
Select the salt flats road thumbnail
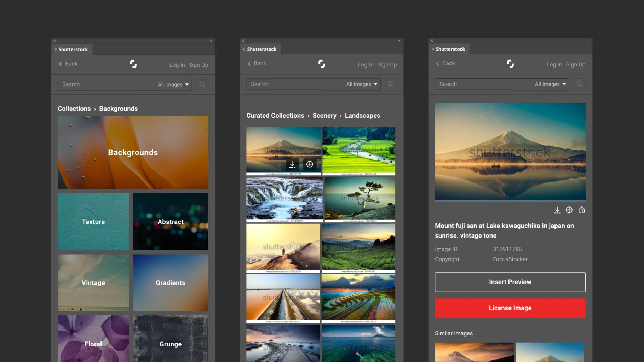click(283, 299)
